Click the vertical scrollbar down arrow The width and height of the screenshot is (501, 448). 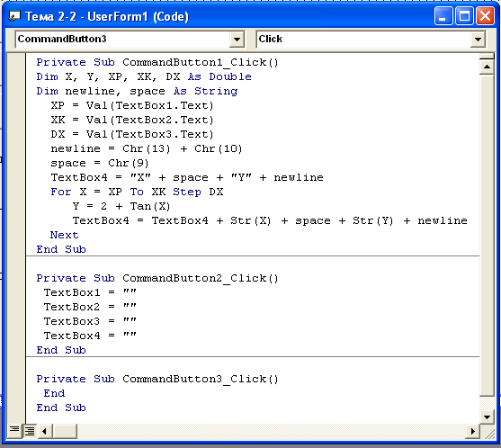tap(487, 417)
